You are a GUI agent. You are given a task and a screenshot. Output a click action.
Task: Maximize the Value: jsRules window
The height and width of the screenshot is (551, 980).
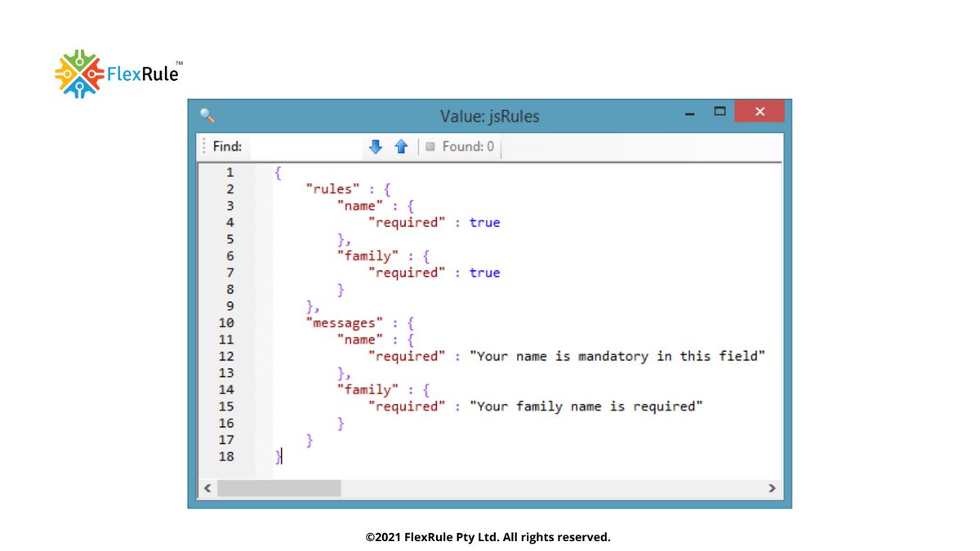pos(719,111)
